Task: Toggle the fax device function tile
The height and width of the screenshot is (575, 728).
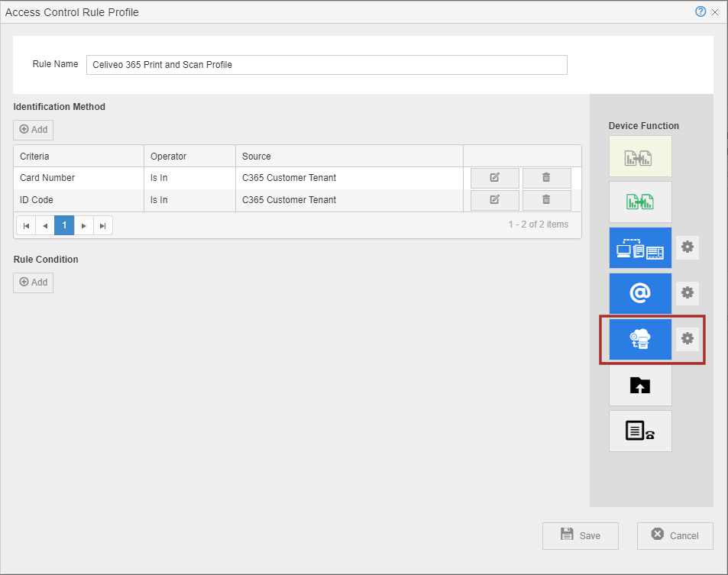Action: (640, 431)
